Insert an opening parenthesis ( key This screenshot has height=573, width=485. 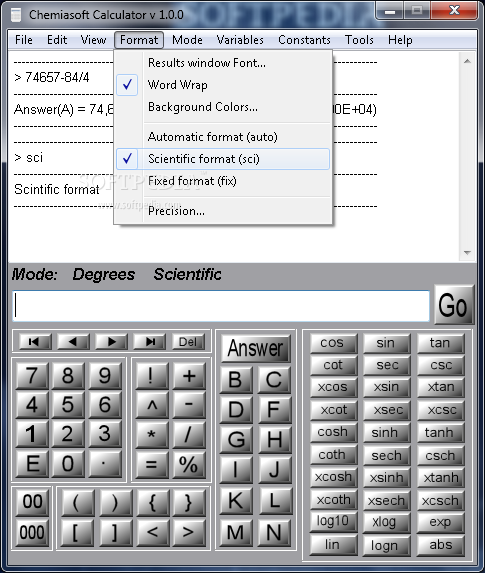click(77, 503)
